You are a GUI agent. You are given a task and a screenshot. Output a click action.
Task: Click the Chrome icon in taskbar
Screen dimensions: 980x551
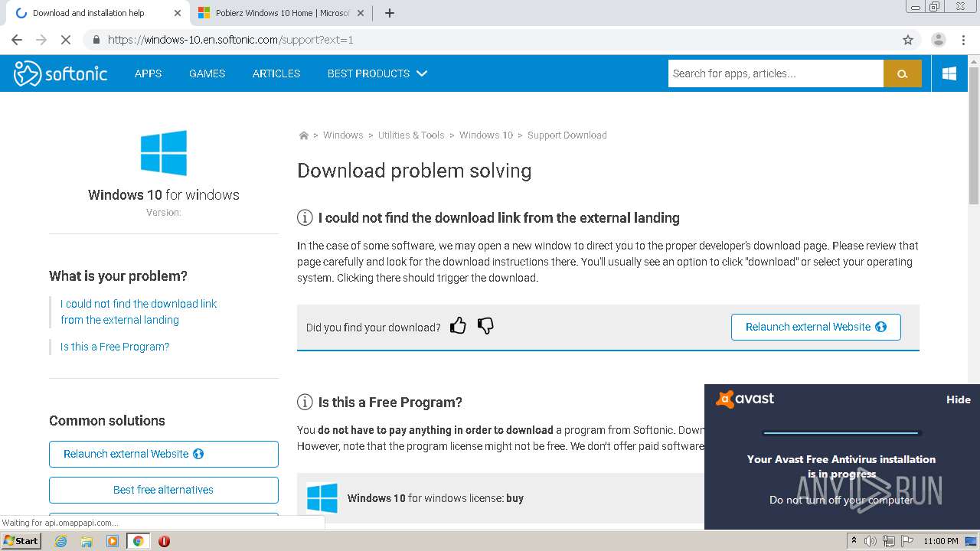pyautogui.click(x=138, y=541)
